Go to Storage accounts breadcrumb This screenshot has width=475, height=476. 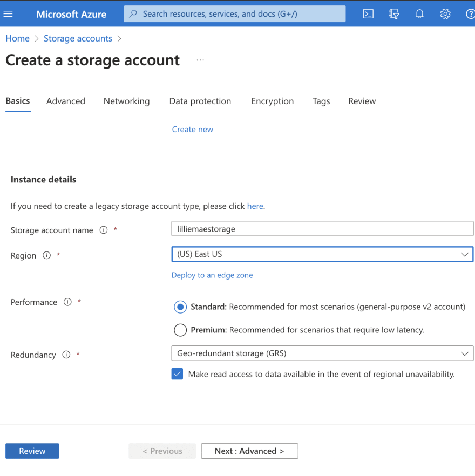tap(78, 38)
